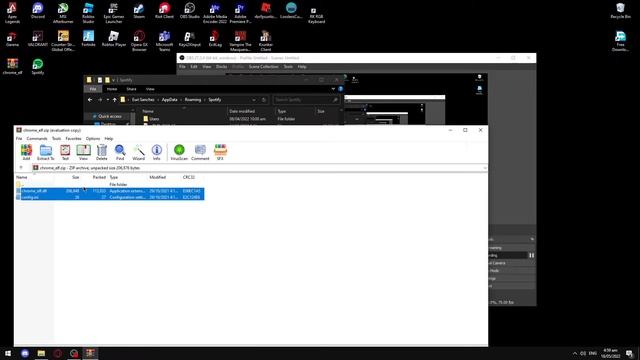Click the Add button in WinRAR toolbar

click(x=26, y=152)
